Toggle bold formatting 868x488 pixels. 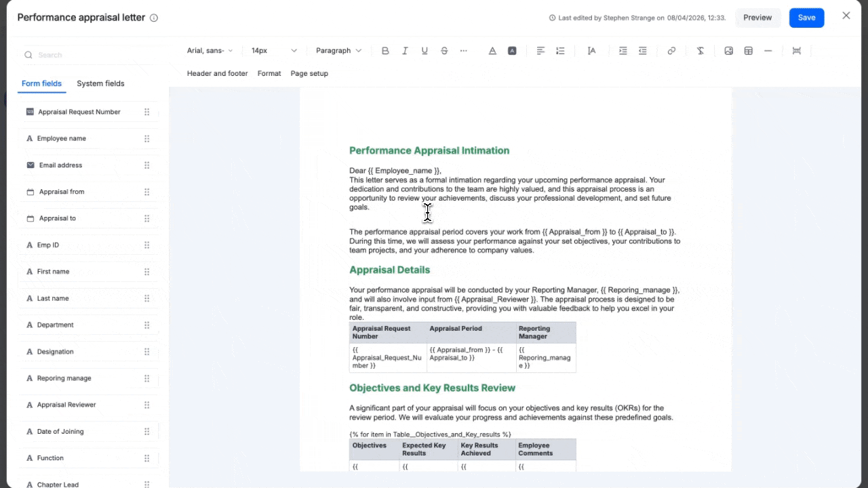[385, 51]
